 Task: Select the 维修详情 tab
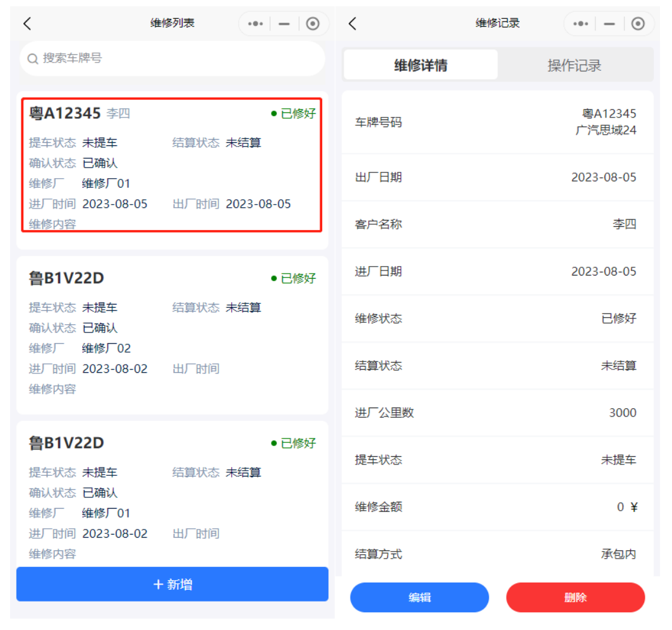(x=421, y=65)
